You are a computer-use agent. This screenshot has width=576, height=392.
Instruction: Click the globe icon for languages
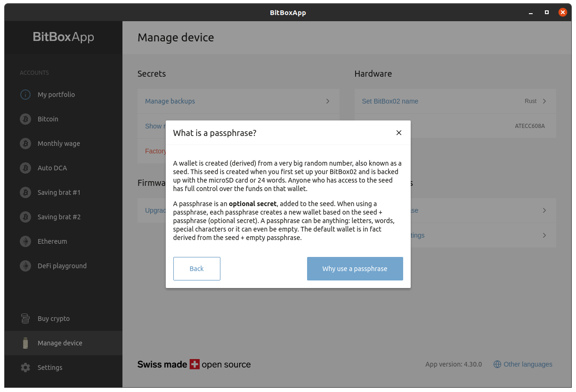pyautogui.click(x=497, y=364)
